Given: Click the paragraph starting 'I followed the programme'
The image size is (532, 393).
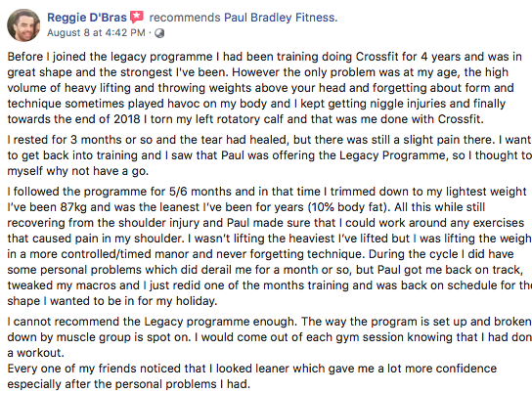Looking at the screenshot, I should pyautogui.click(x=269, y=246).
